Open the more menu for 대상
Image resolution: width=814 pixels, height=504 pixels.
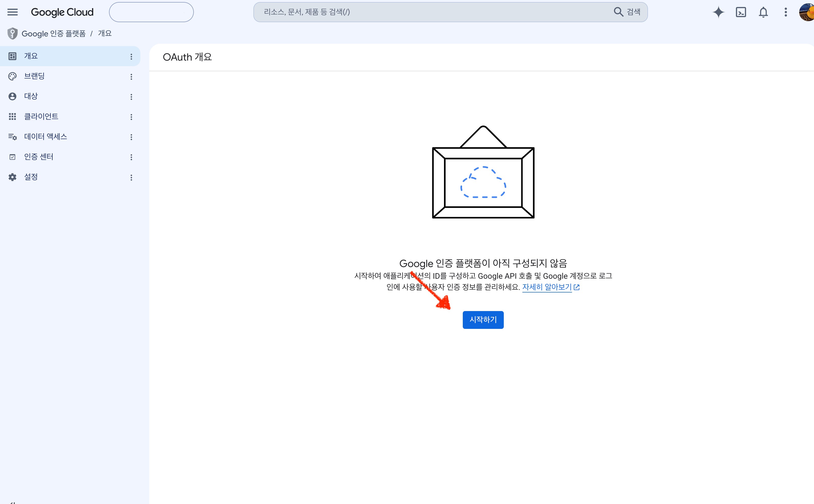(131, 97)
